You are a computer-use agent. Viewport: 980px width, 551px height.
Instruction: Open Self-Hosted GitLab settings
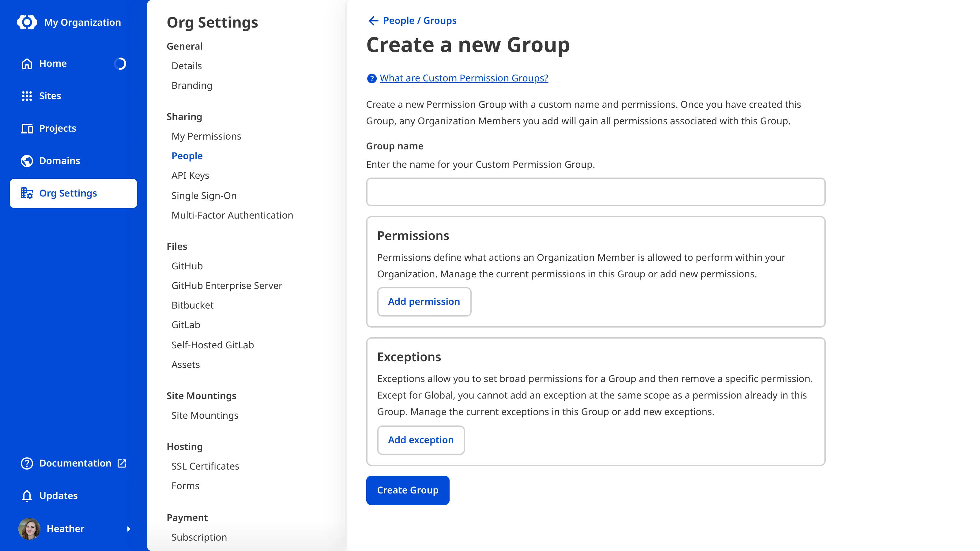[x=212, y=345]
